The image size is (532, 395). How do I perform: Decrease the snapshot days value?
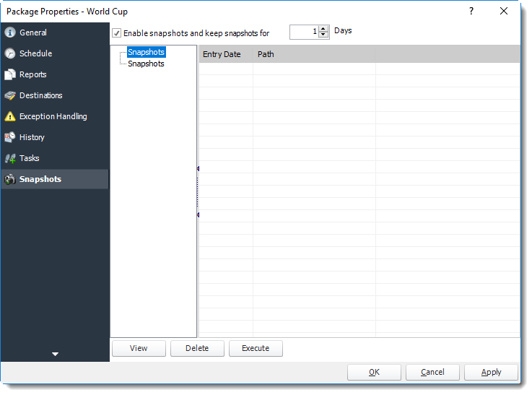click(323, 35)
